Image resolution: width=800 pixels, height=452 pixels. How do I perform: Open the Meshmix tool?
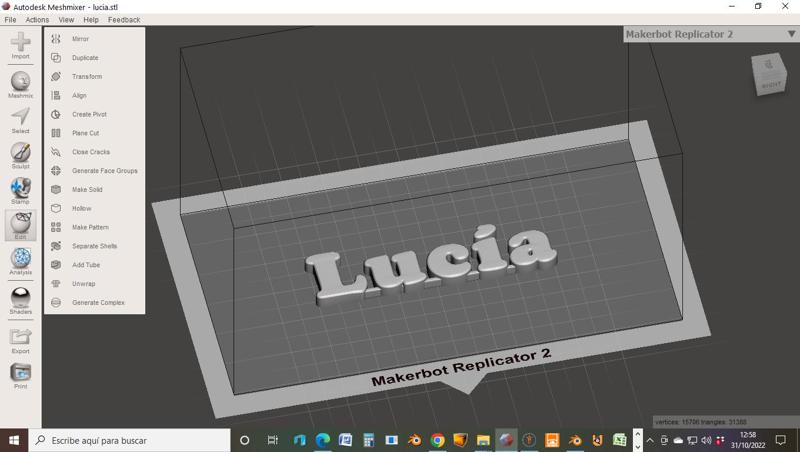coord(20,85)
